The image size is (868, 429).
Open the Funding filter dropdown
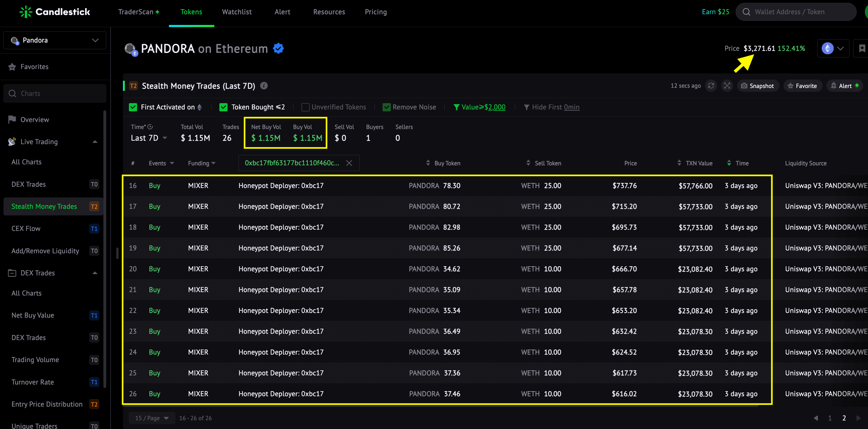(x=201, y=163)
